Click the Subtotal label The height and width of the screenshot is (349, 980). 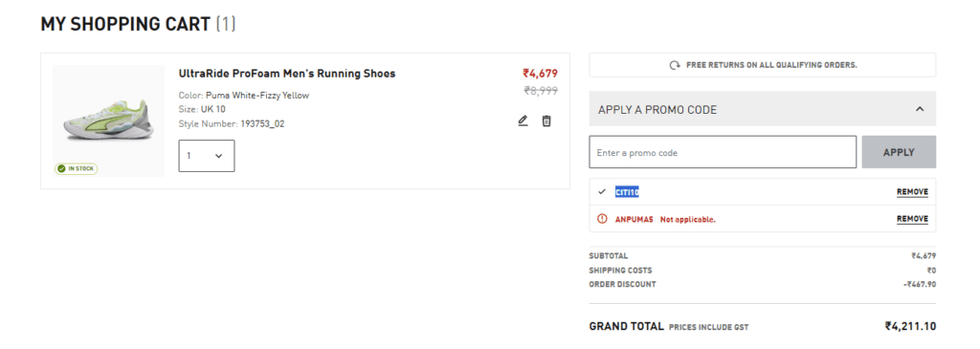[609, 256]
